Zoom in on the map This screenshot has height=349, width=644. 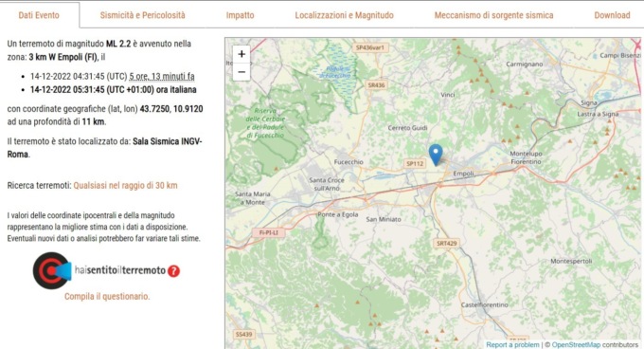point(241,54)
